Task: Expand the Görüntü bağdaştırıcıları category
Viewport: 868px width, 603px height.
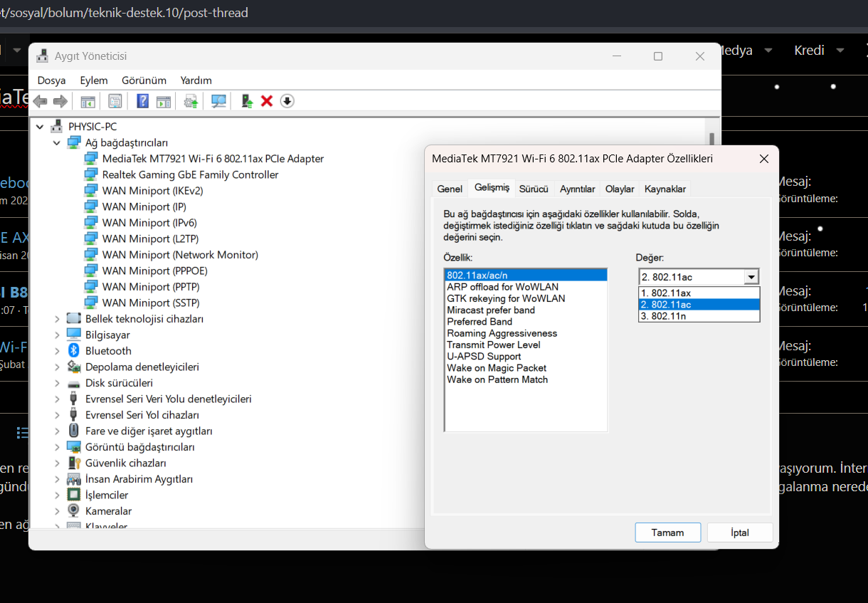Action: pyautogui.click(x=57, y=446)
